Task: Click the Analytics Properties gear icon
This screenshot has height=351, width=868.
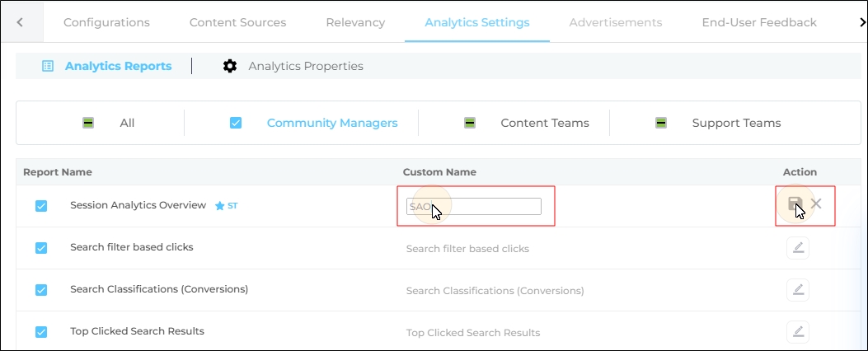Action: pos(230,66)
